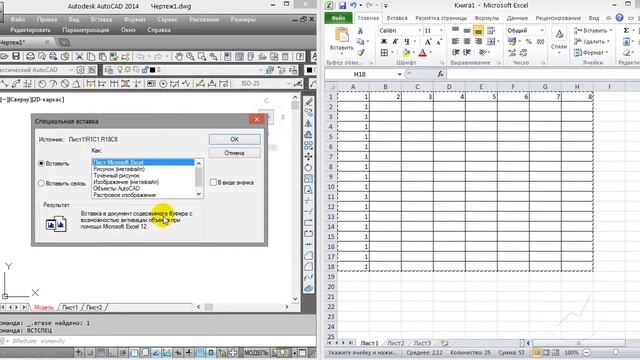Click the Help question-mark icon in AutoCAD toolbar
The width and height of the screenshot is (640, 360).
click(x=300, y=56)
